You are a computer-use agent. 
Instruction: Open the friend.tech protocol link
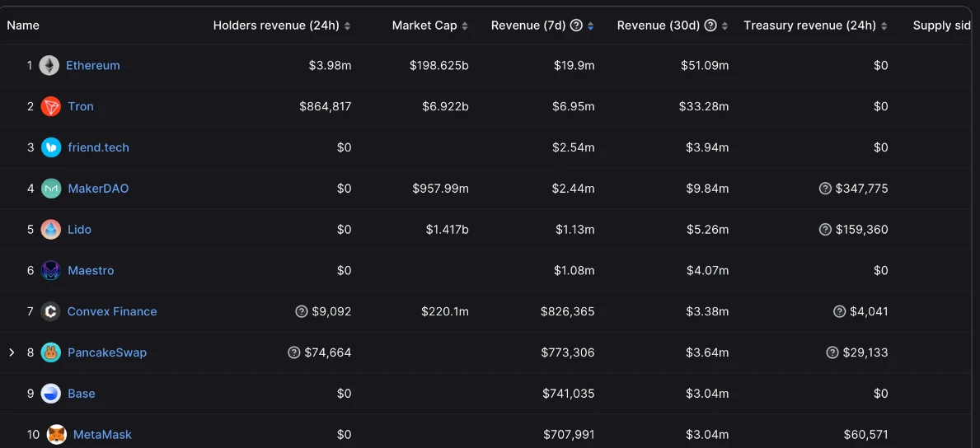99,147
